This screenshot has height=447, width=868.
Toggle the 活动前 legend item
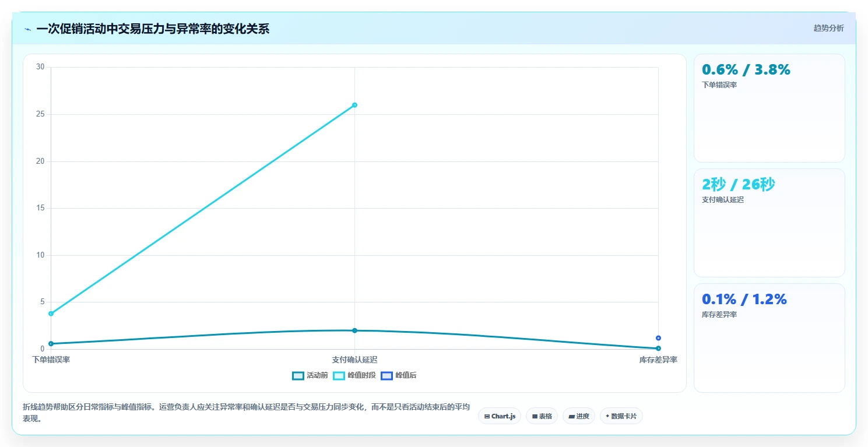click(310, 375)
